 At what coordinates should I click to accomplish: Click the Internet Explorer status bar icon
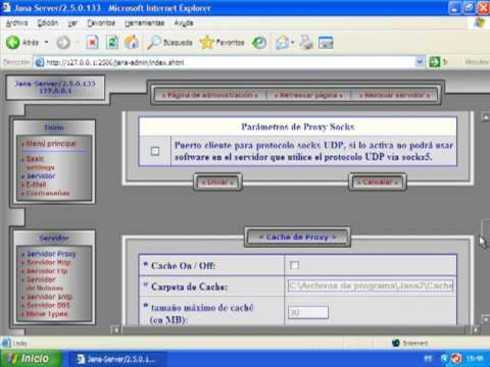(x=6, y=343)
